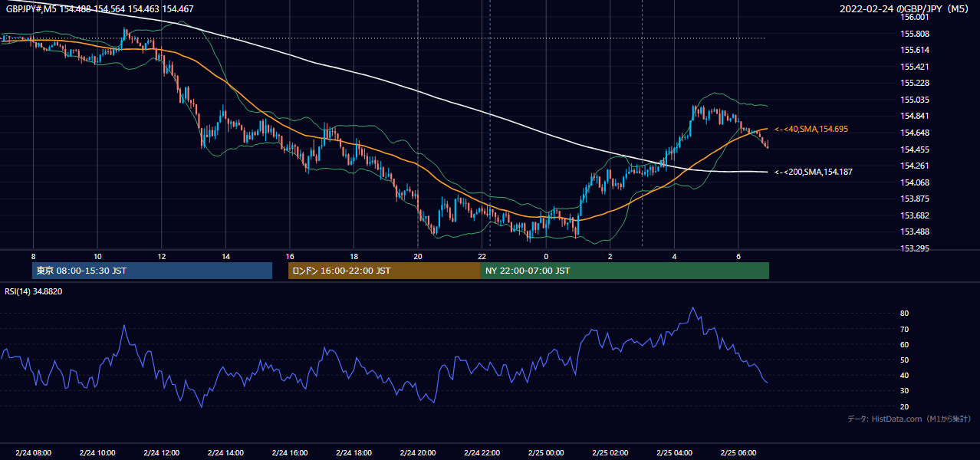Click the 2/24 22:00 bottom time label
This screenshot has height=460, width=980.
(482, 452)
